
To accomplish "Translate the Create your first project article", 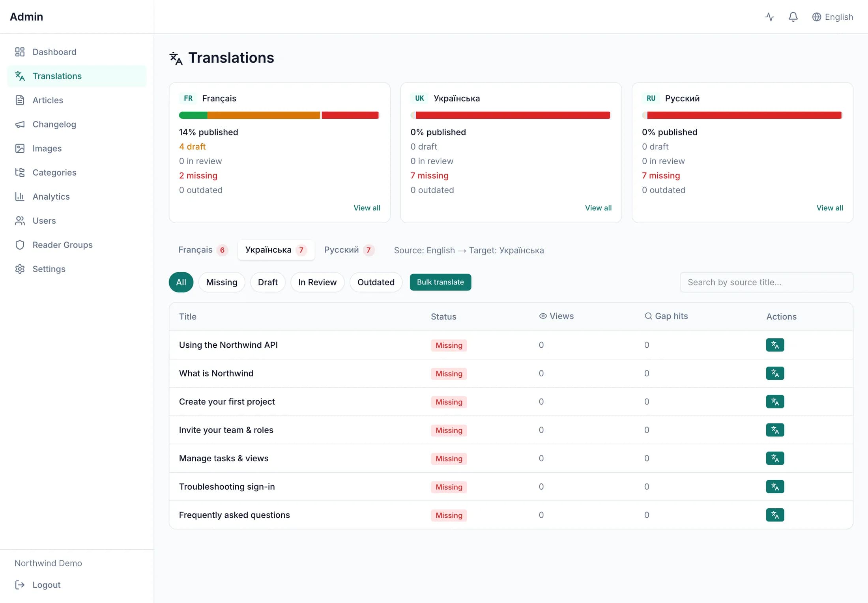I will pyautogui.click(x=775, y=402).
